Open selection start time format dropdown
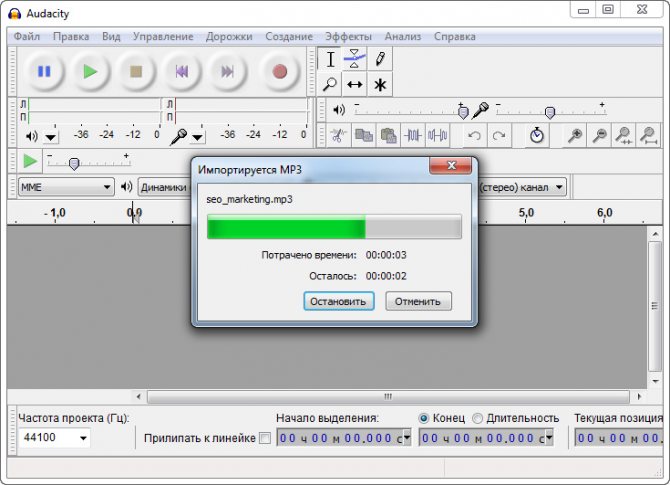The width and height of the screenshot is (670, 485). [406, 437]
